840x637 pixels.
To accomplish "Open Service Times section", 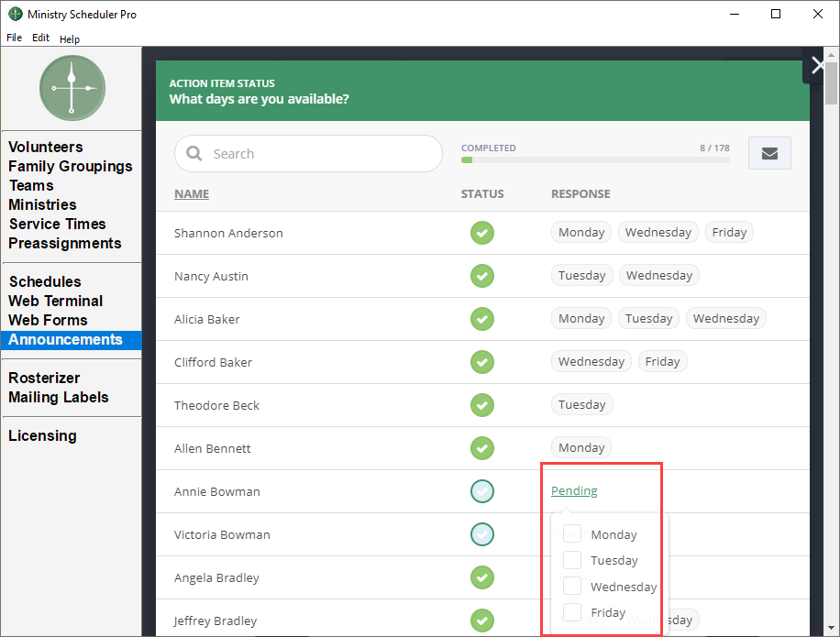I will coord(58,225).
